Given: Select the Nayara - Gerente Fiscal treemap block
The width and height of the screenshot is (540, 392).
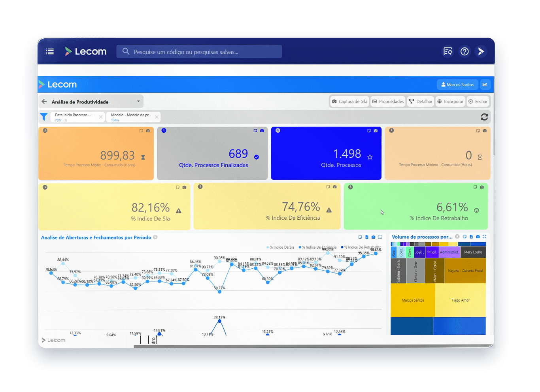Looking at the screenshot, I should tap(465, 271).
